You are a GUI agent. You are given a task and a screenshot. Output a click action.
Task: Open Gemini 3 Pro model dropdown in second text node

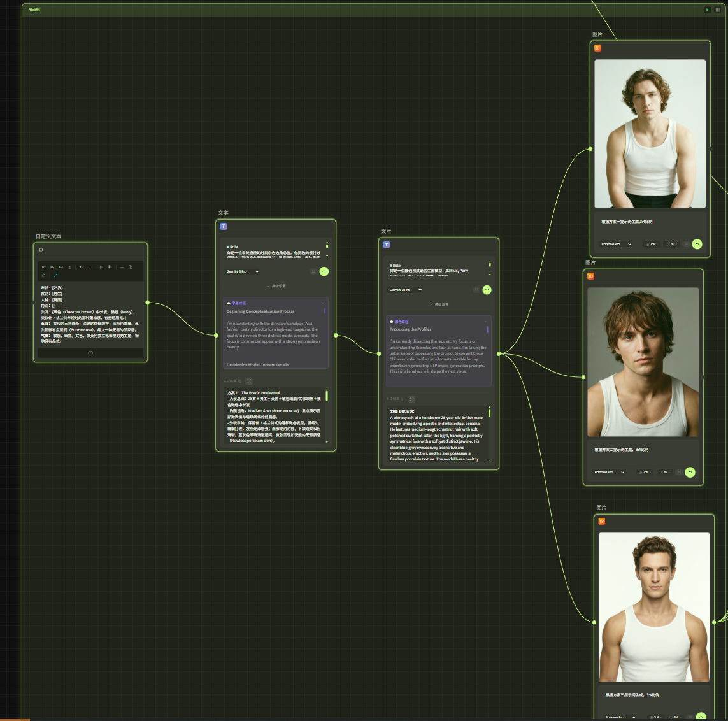click(x=406, y=290)
